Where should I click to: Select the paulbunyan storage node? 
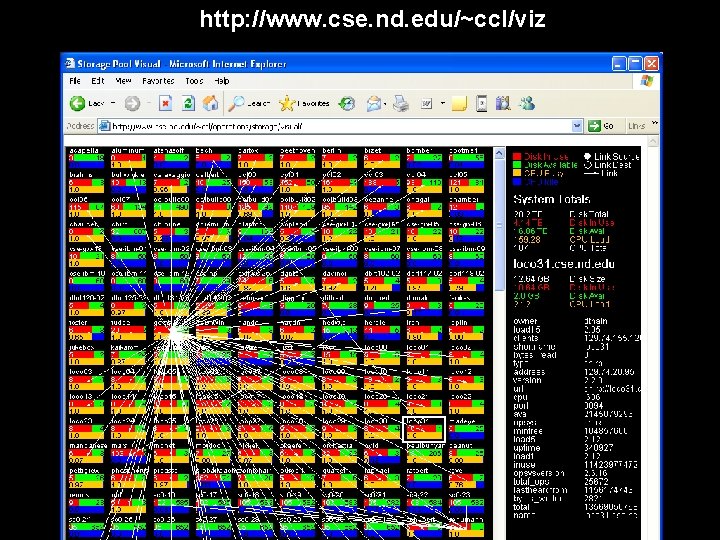pos(424,453)
